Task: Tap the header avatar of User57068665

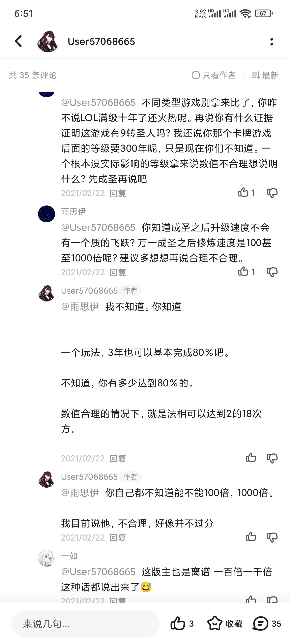Action: click(x=48, y=41)
